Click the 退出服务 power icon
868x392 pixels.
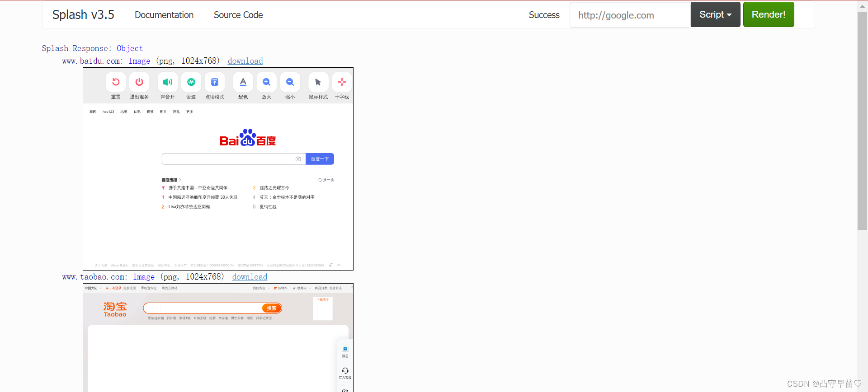139,82
